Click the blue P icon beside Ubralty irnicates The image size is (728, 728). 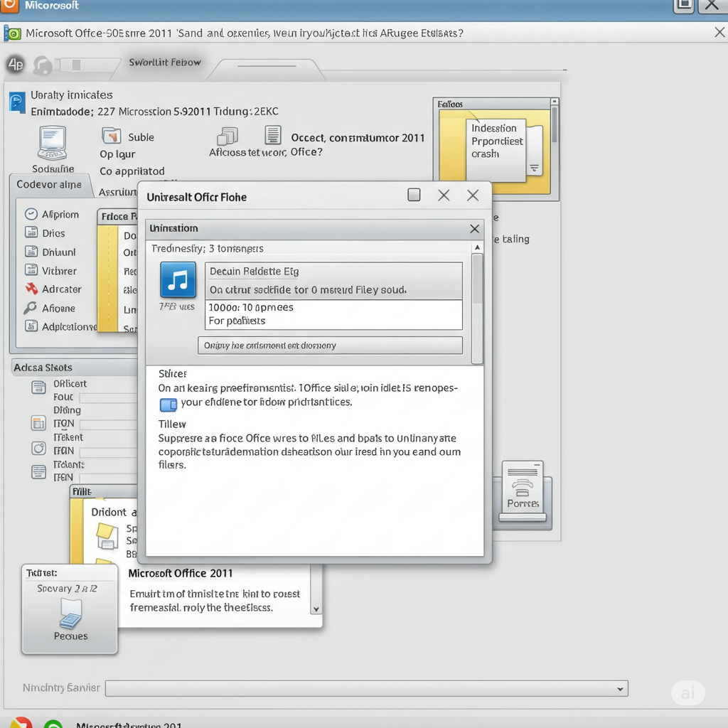(17, 102)
